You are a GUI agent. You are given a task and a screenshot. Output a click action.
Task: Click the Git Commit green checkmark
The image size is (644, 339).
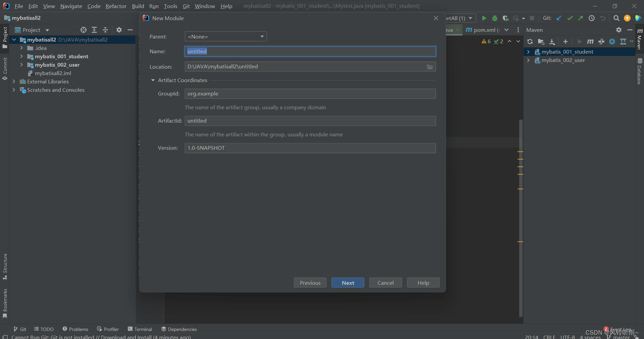pos(570,18)
